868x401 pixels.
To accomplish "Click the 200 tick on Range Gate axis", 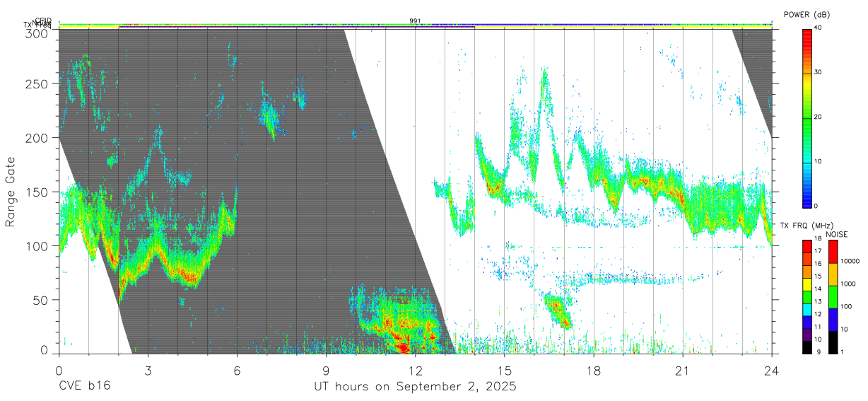I will tap(37, 138).
